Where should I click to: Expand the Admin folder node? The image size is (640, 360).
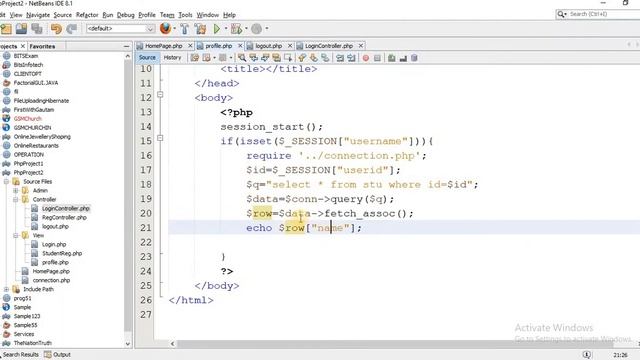pyautogui.click(x=16, y=190)
